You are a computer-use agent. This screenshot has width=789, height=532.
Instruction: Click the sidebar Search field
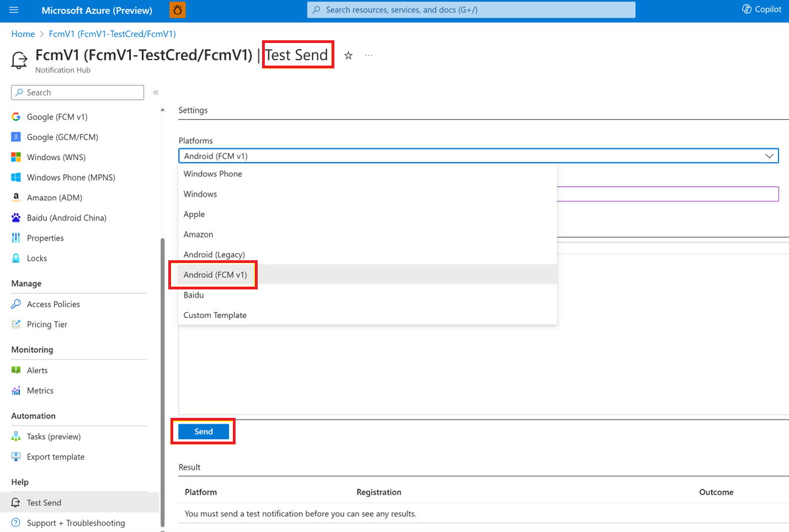78,93
